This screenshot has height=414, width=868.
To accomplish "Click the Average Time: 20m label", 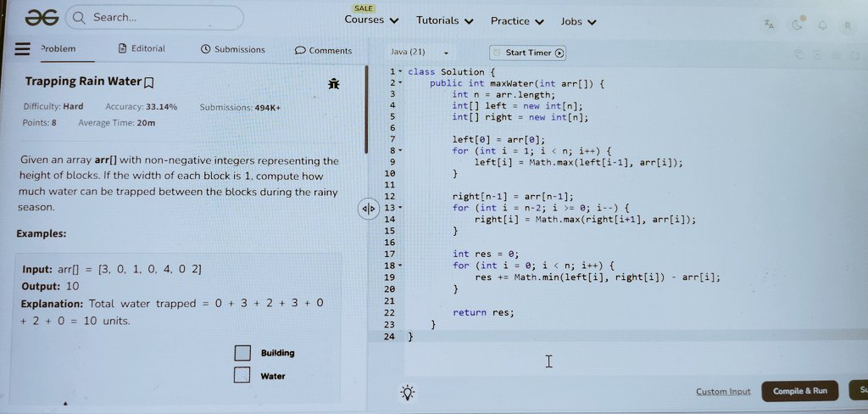I will 116,122.
